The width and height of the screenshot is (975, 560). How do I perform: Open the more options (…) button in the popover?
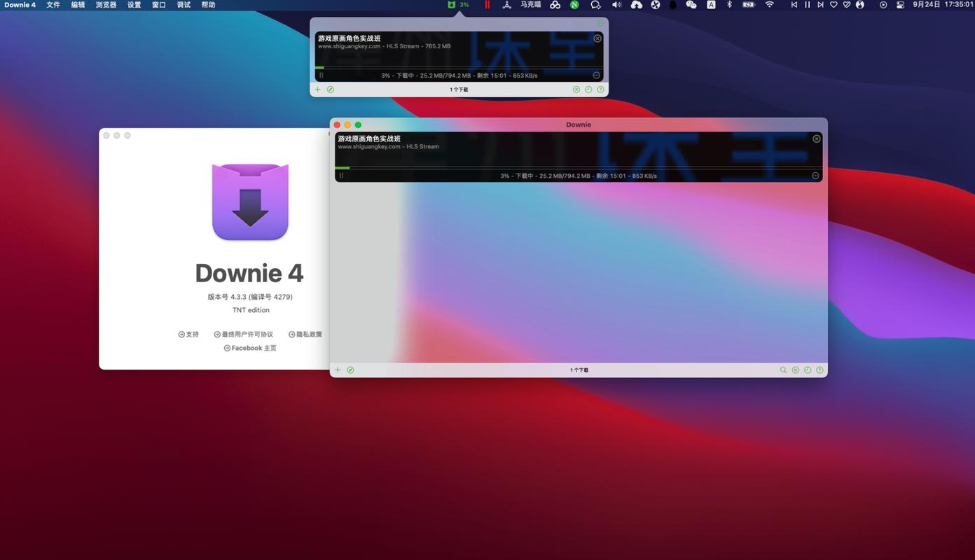click(596, 76)
